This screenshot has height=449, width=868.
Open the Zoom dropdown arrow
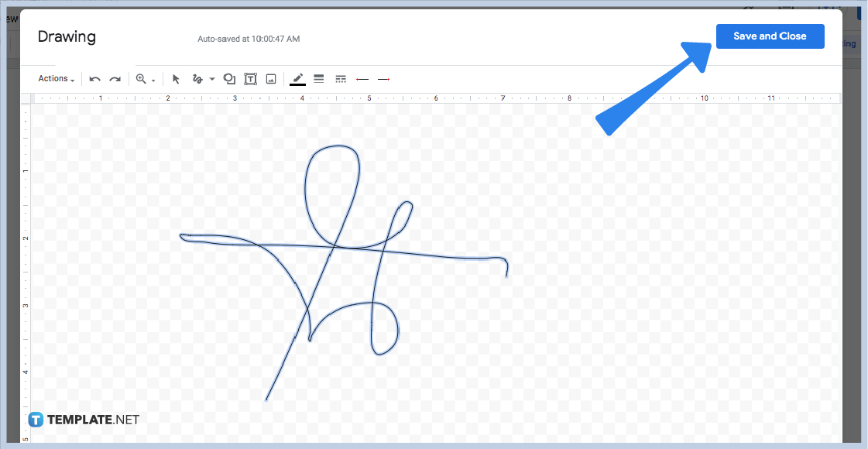click(x=152, y=78)
